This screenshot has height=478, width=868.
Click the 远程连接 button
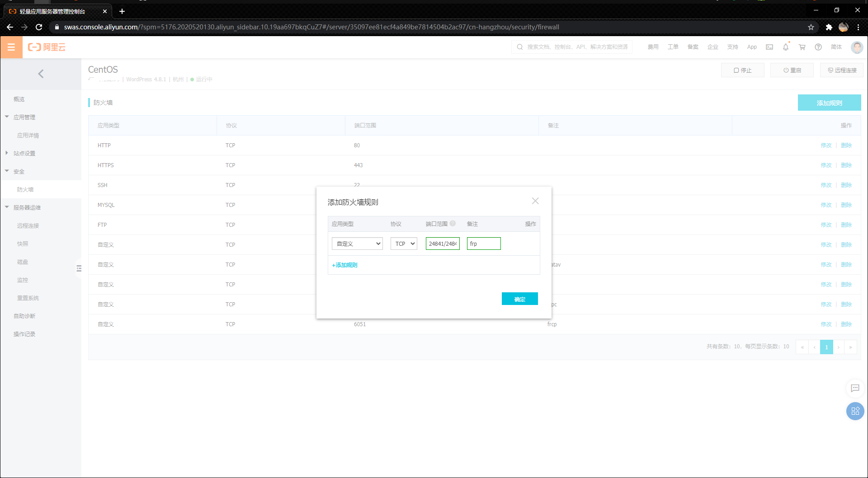(x=841, y=70)
